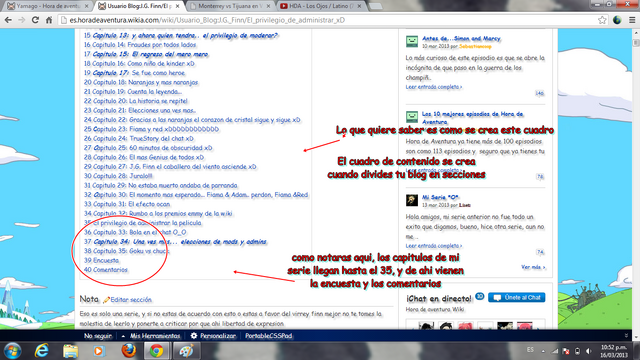Image resolution: width=640 pixels, height=360 pixels.
Task: Click Leer entrada completa under Mi Serie post
Action: [x=434, y=246]
